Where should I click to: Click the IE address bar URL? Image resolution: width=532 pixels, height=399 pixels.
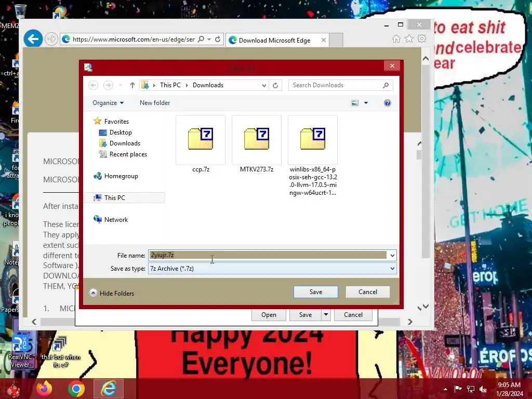[134, 39]
